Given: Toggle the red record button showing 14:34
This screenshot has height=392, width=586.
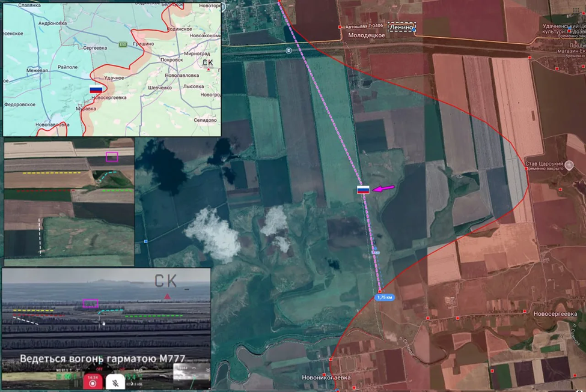Looking at the screenshot, I should [92, 381].
